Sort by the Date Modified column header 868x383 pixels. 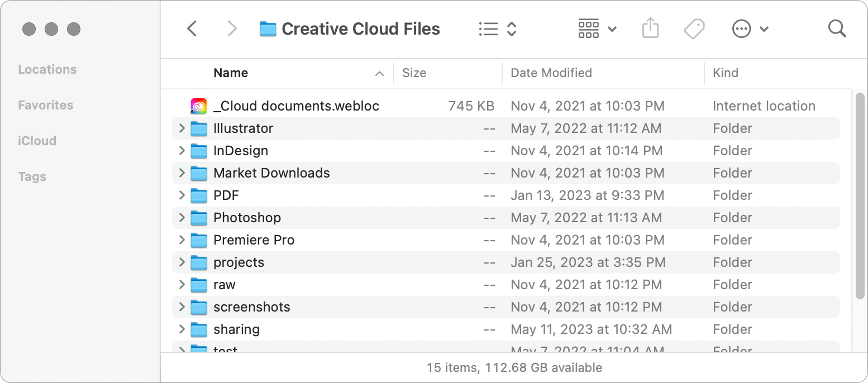pos(551,73)
